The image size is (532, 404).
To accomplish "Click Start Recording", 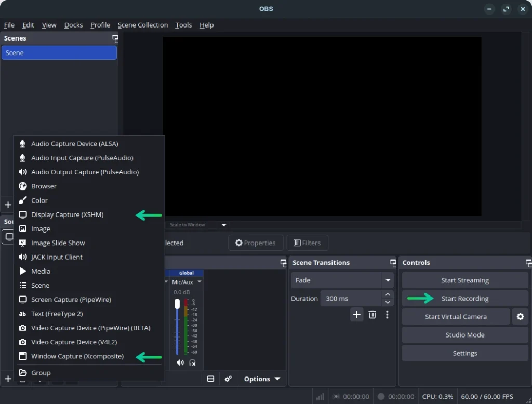I will pos(465,299).
